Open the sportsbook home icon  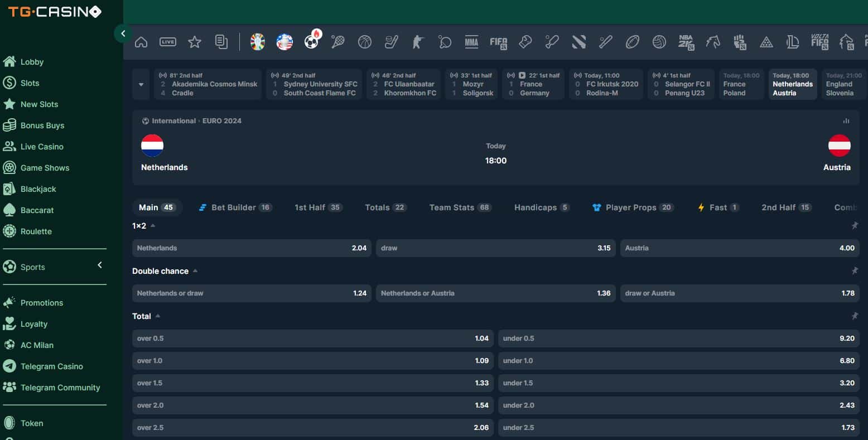[x=141, y=42]
